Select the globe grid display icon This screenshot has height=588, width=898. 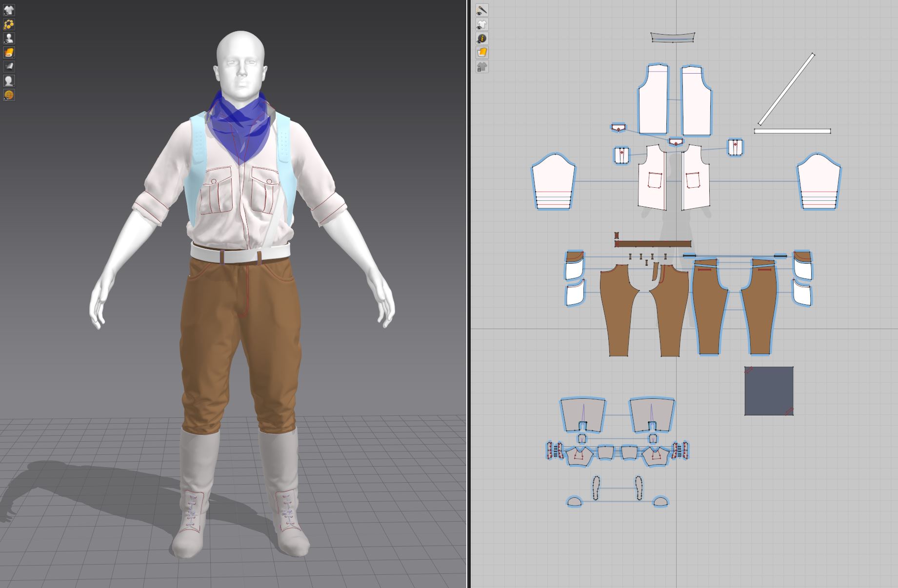(x=9, y=94)
